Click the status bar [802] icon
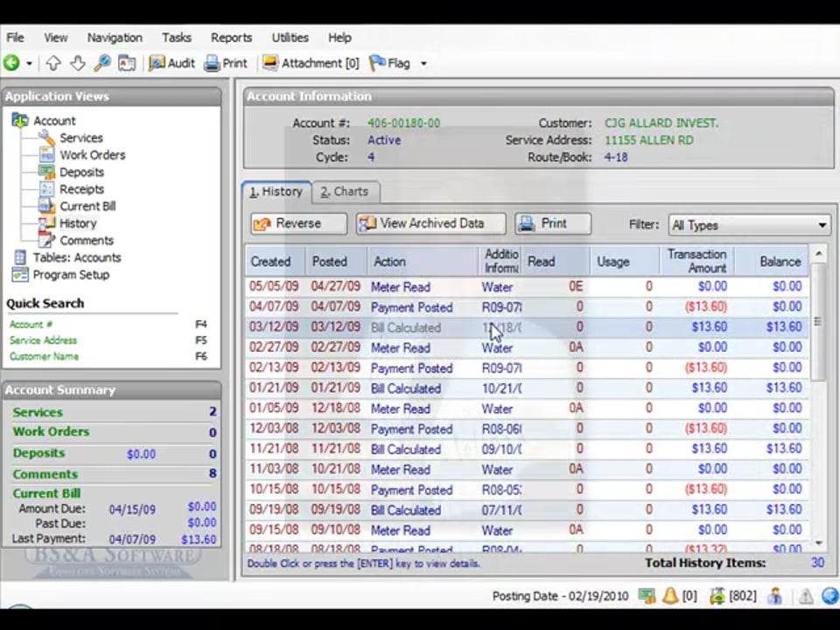 point(717,596)
